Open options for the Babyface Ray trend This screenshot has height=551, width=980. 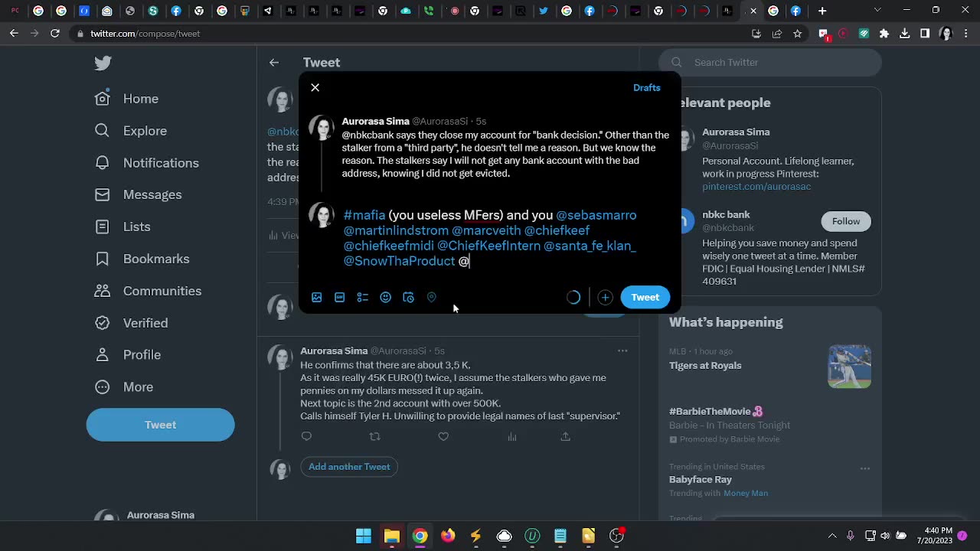[864, 468]
